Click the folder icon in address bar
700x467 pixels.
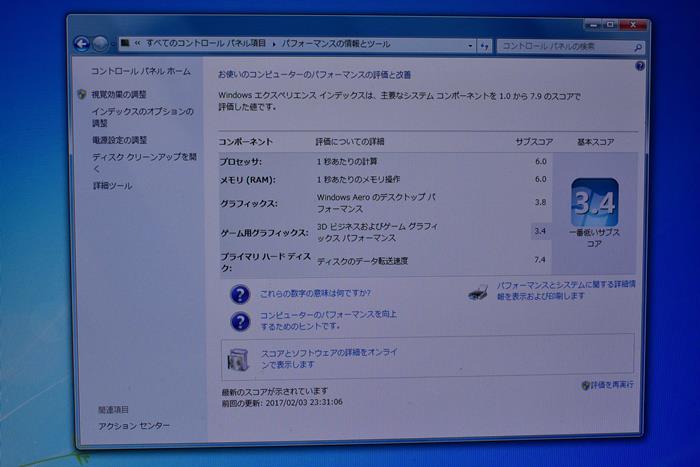[x=125, y=43]
